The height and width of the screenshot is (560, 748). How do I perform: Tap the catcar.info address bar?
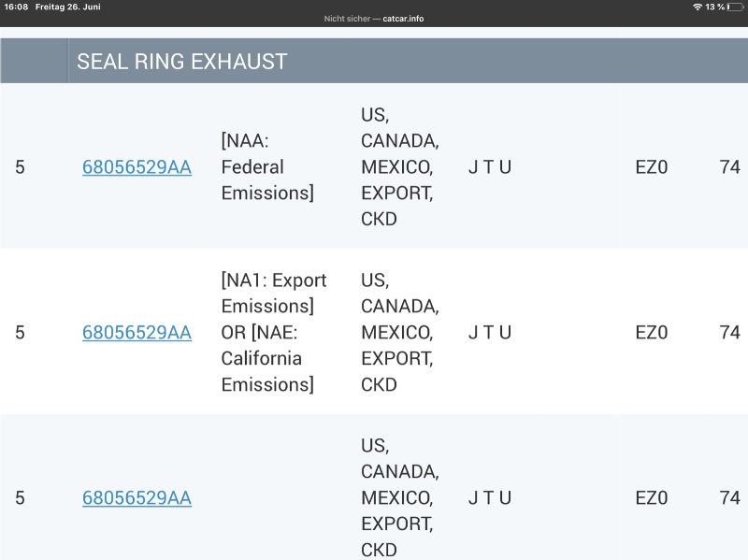click(x=374, y=19)
